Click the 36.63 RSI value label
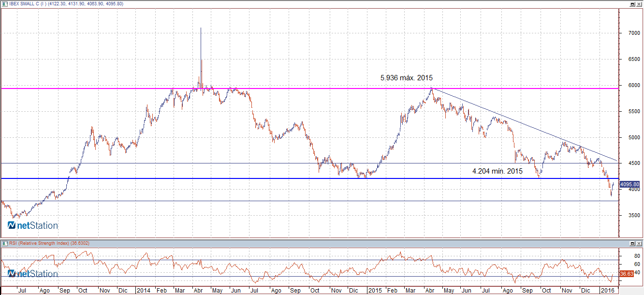The image size is (644, 295). tap(627, 274)
